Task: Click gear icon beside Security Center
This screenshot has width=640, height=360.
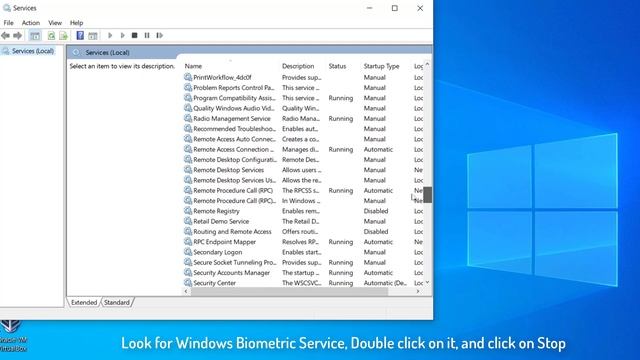Action: tap(188, 282)
